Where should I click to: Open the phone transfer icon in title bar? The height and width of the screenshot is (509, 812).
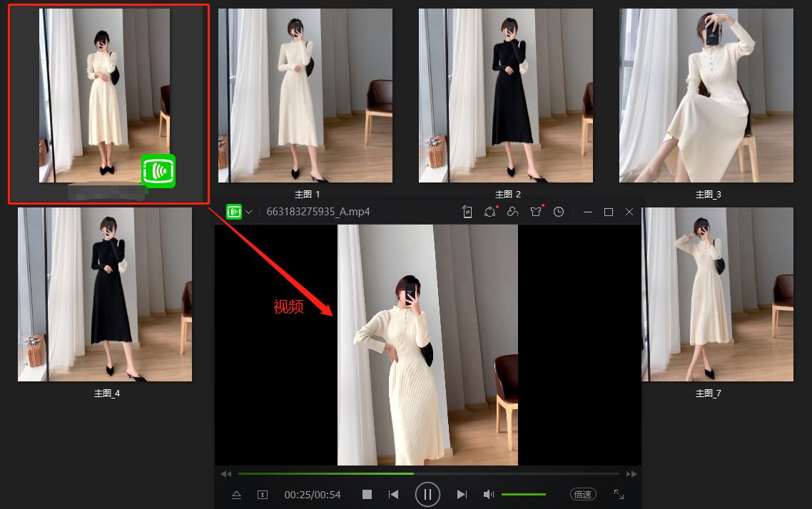coord(467,212)
